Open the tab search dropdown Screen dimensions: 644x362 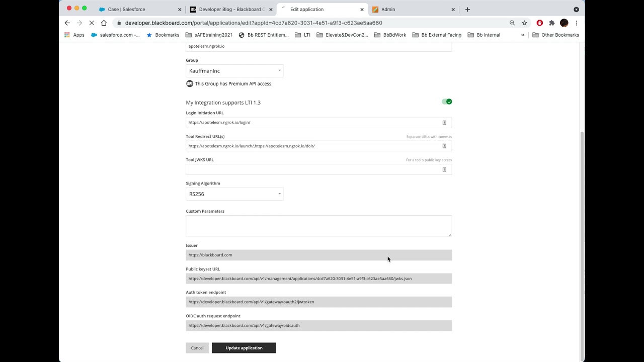click(x=576, y=10)
